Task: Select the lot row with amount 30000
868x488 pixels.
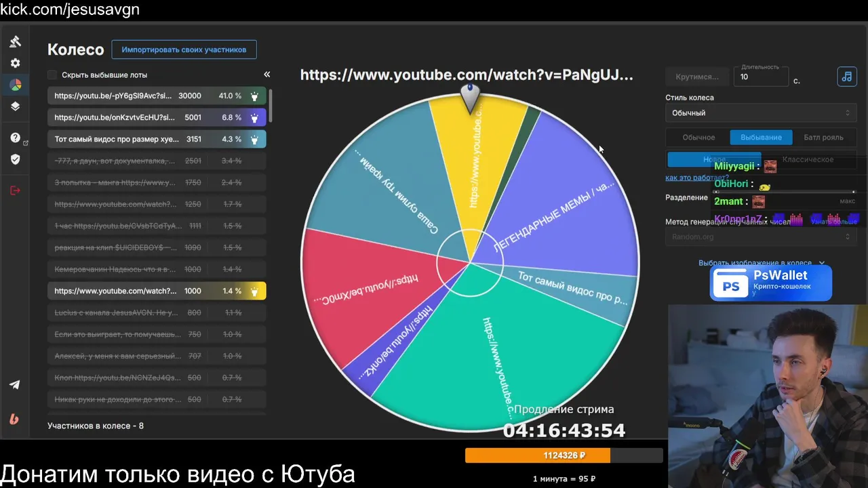Action: point(157,96)
